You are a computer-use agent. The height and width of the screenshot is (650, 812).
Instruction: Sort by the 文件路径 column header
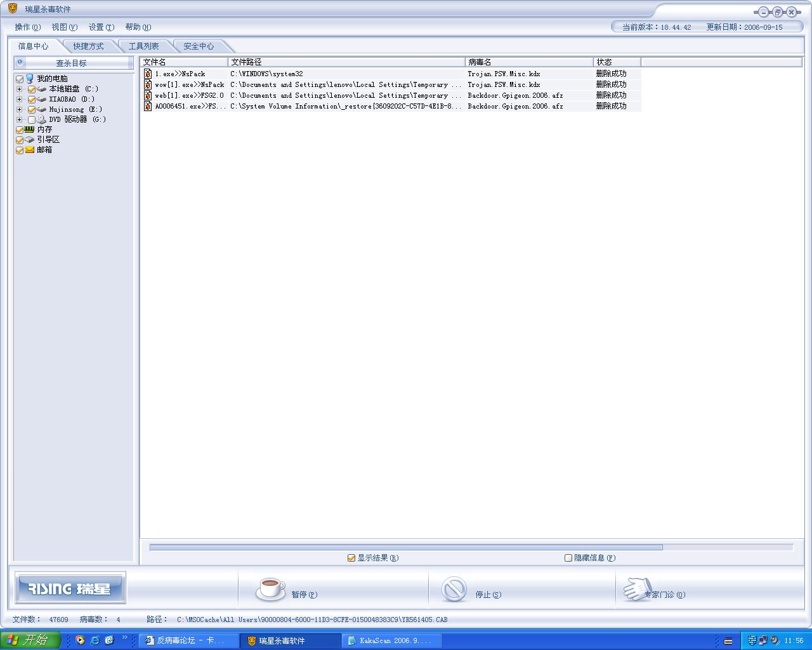(346, 62)
